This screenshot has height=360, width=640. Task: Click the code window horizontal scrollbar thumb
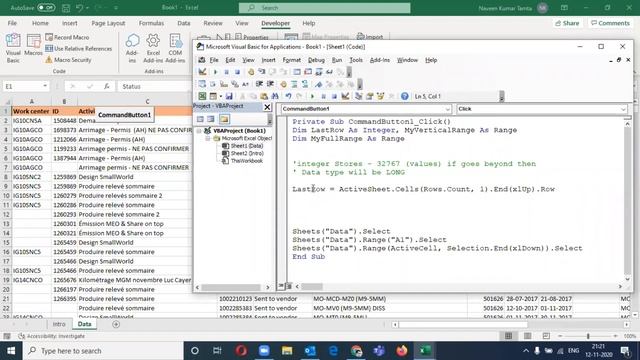click(312, 287)
